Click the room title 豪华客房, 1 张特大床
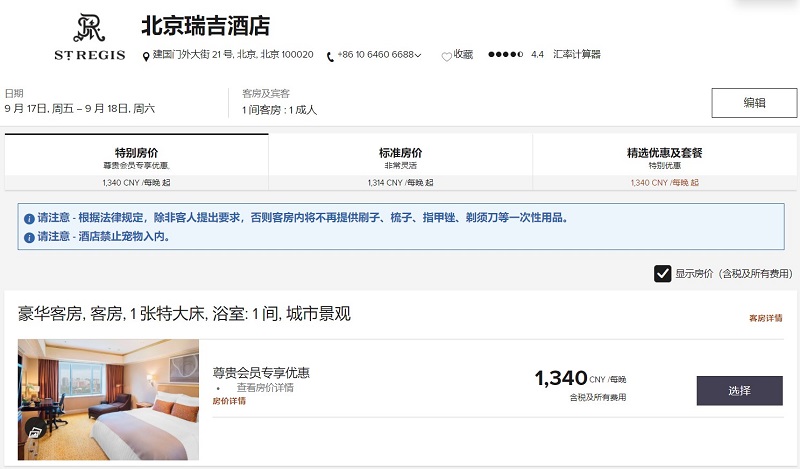Screen dimensions: 800x469 [184, 314]
